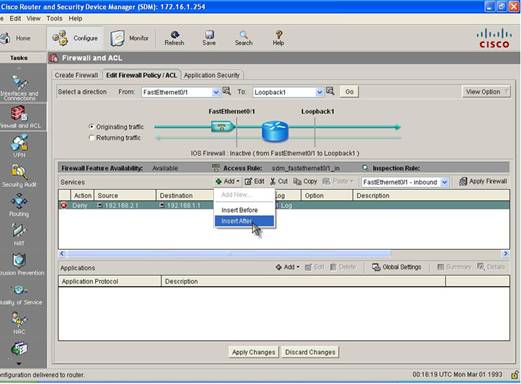521x384 pixels.
Task: Click the details icon next to From interface
Action: (227, 91)
